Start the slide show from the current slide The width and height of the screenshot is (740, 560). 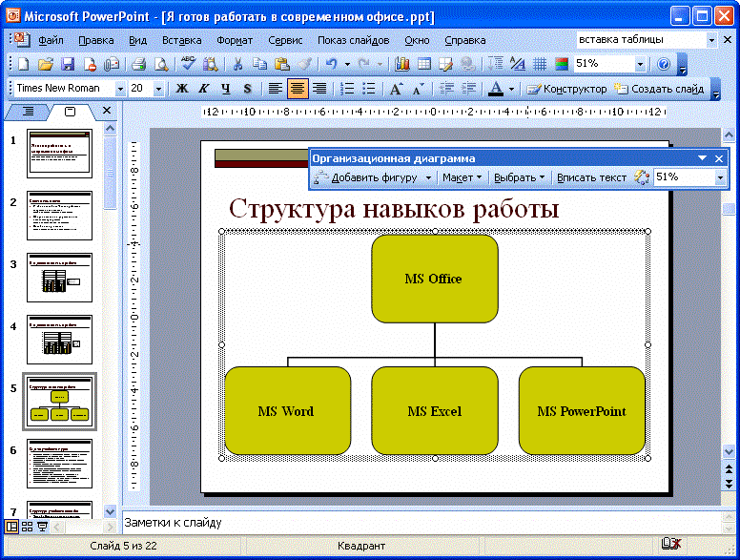tap(43, 527)
